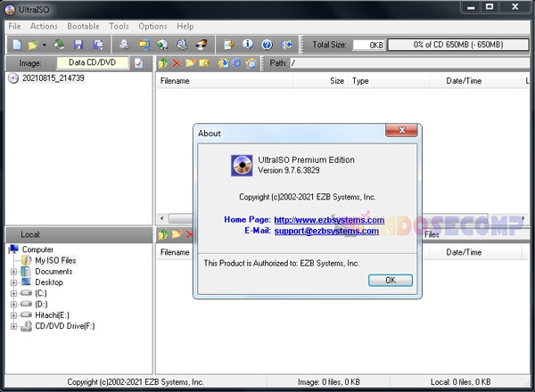This screenshot has width=535, height=392.
Task: Open the dropdown arrow beside Open icon
Action: point(45,45)
